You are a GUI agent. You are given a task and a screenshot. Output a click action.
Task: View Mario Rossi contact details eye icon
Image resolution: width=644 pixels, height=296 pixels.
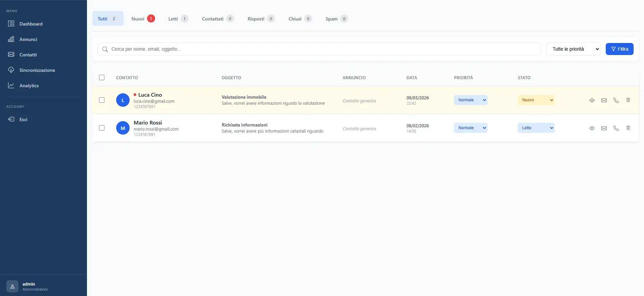(592, 128)
